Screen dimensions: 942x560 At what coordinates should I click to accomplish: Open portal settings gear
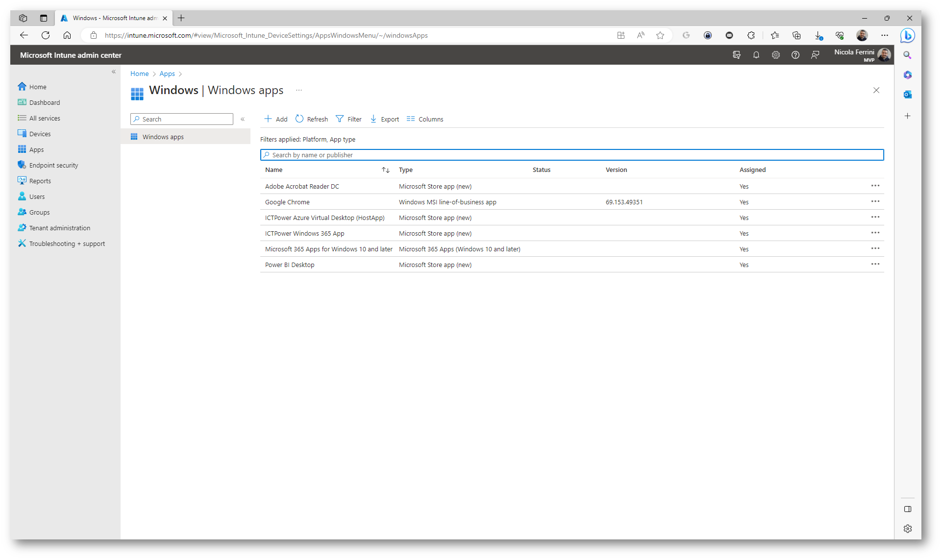(x=776, y=55)
